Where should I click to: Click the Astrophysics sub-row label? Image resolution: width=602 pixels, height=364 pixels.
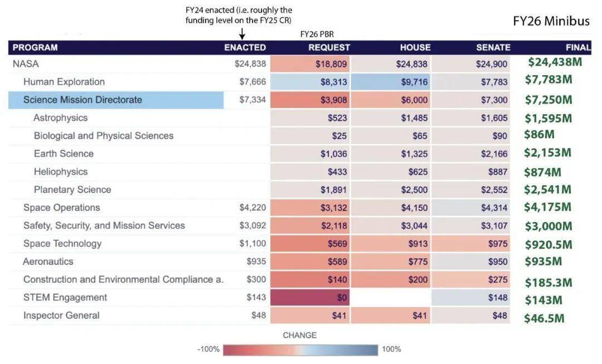coord(60,118)
